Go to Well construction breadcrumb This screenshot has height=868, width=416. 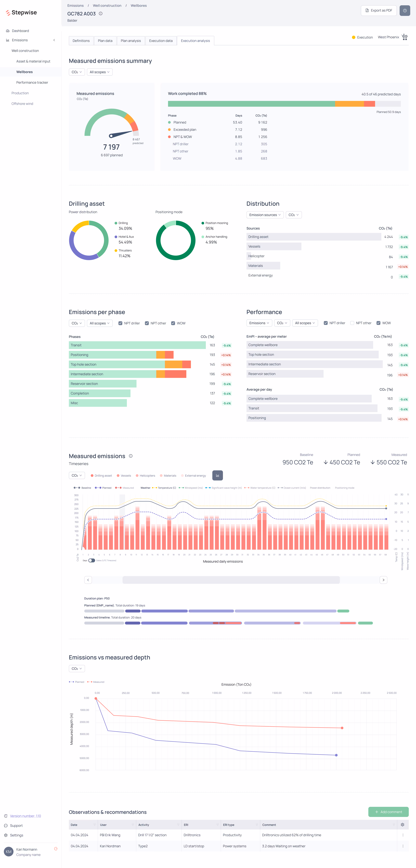[107, 6]
